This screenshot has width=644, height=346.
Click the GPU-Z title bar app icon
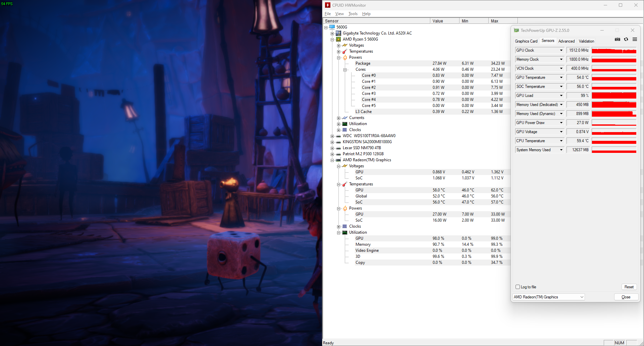pyautogui.click(x=517, y=30)
